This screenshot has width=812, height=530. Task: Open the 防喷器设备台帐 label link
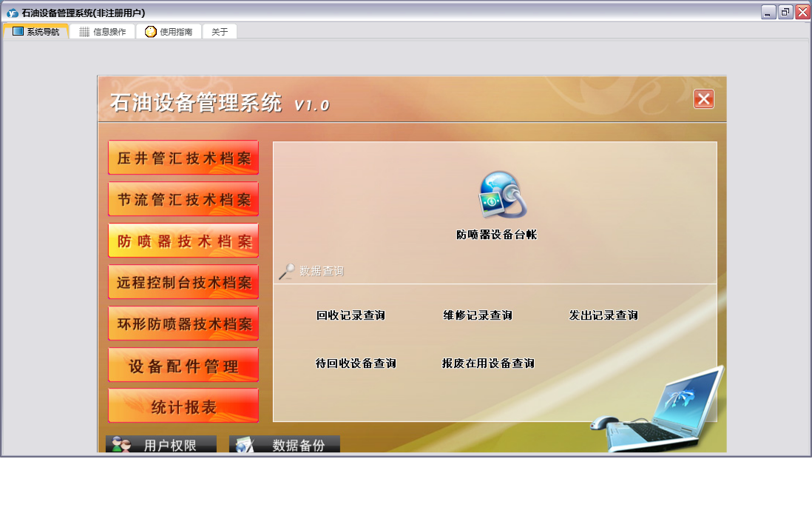(x=496, y=235)
